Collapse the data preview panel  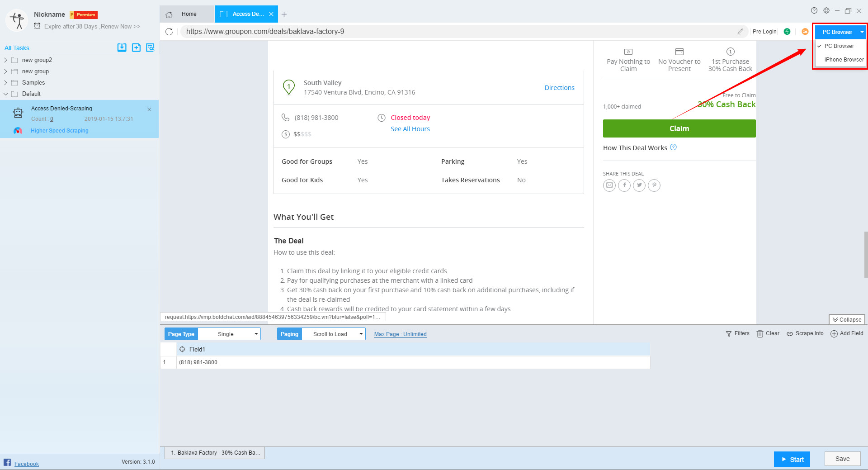[847, 319]
